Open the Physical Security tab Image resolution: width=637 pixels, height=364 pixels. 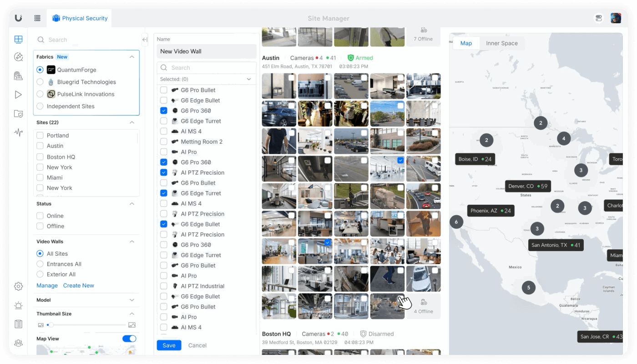(80, 18)
